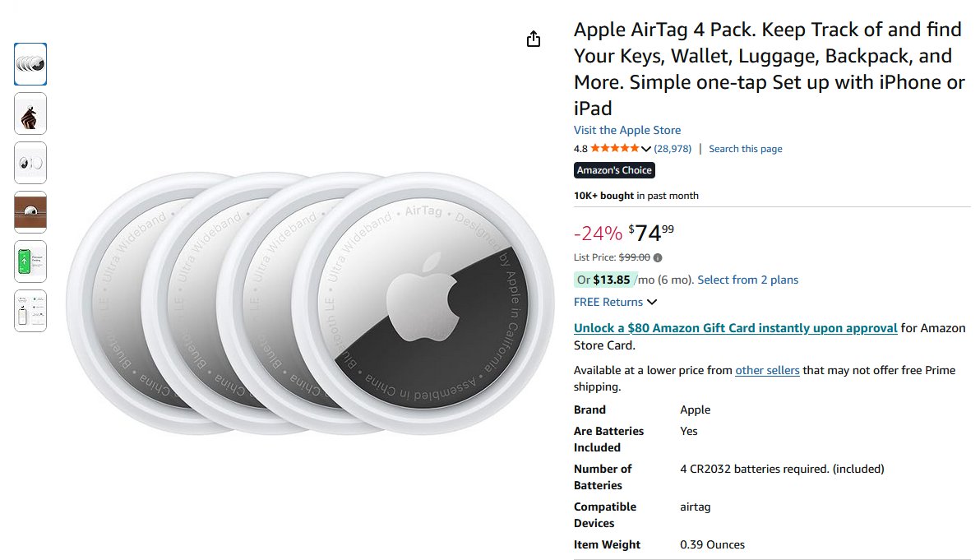The image size is (980, 560).
Task: Click the Amazon's Choice badge
Action: tap(614, 170)
